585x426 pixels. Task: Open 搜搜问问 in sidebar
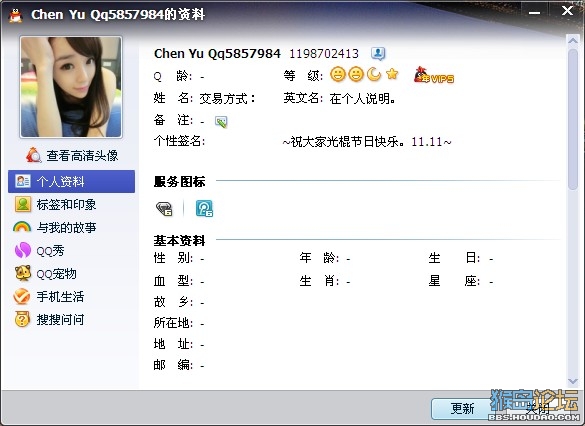click(x=49, y=320)
